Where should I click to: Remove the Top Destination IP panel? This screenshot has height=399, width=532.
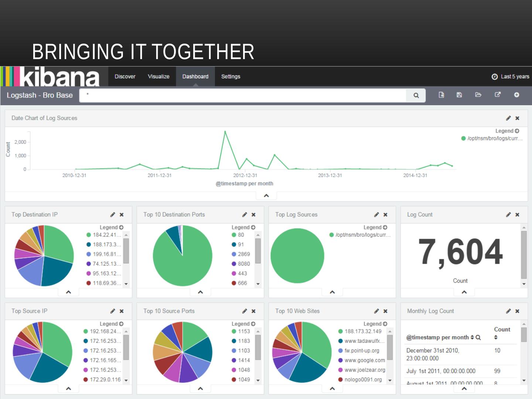(x=122, y=215)
